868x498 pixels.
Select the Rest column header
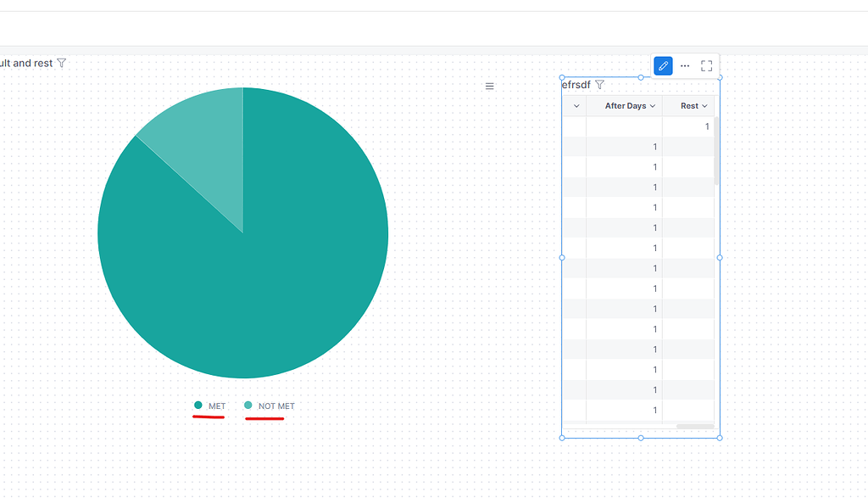(690, 106)
